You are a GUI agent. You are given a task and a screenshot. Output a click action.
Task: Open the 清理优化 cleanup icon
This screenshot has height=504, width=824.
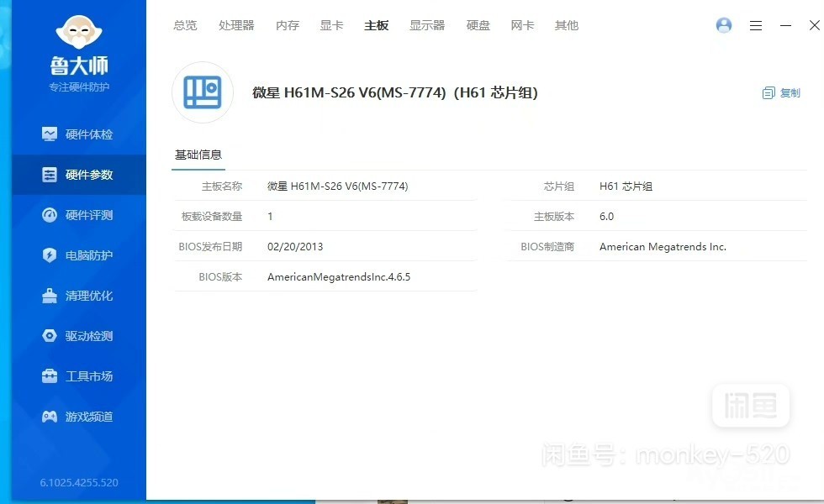[x=50, y=296]
